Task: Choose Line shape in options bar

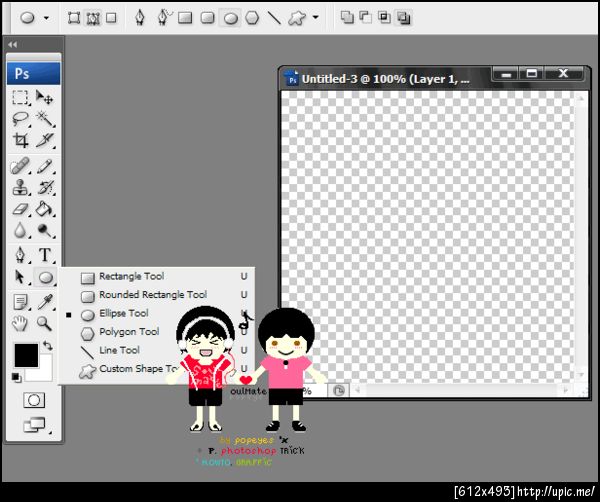Action: (274, 18)
